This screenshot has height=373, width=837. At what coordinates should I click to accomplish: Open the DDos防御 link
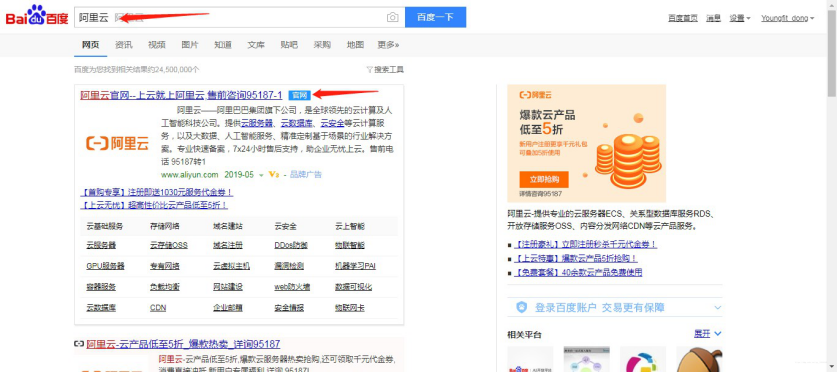(x=291, y=245)
